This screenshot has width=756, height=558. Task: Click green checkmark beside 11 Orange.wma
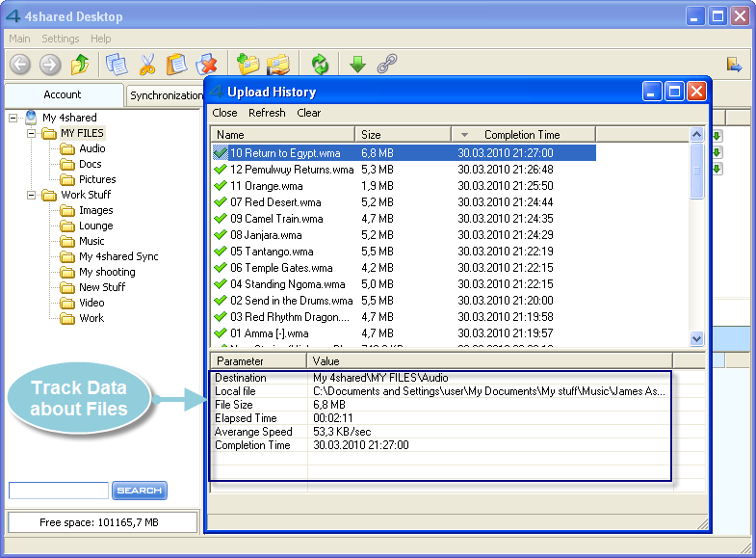click(x=221, y=186)
